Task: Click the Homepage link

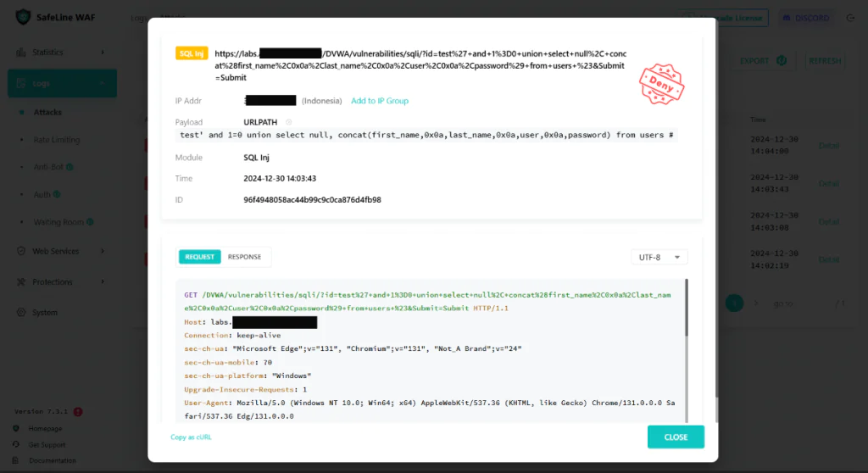Action: click(46, 428)
